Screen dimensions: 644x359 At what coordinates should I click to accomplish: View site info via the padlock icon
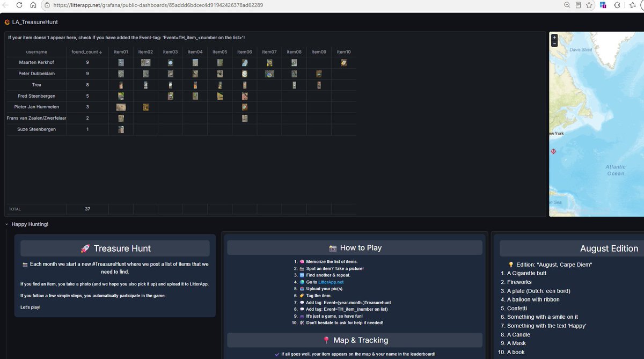47,5
